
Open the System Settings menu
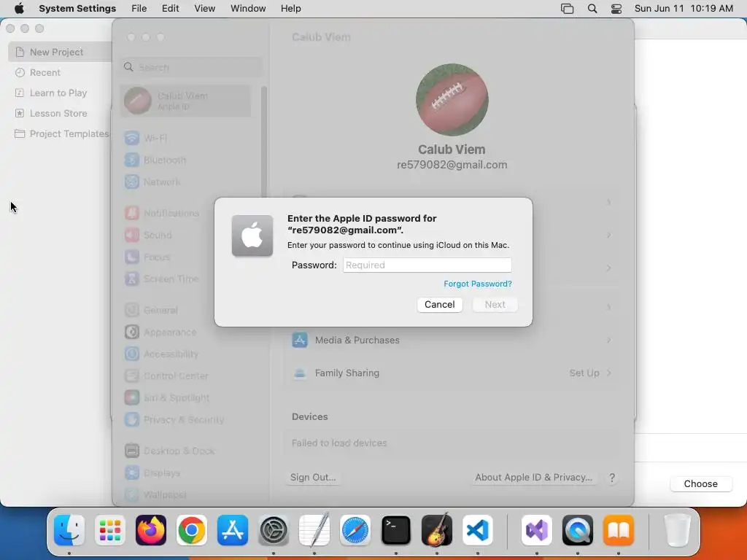77,9
